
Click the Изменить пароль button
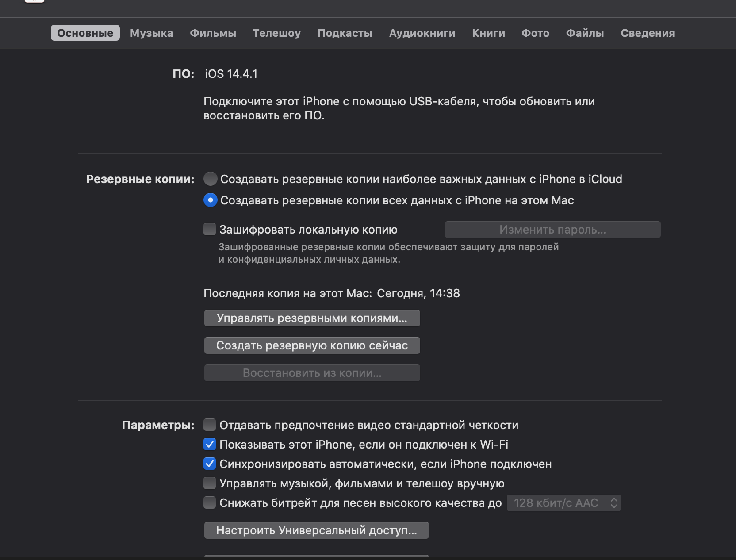pos(552,230)
